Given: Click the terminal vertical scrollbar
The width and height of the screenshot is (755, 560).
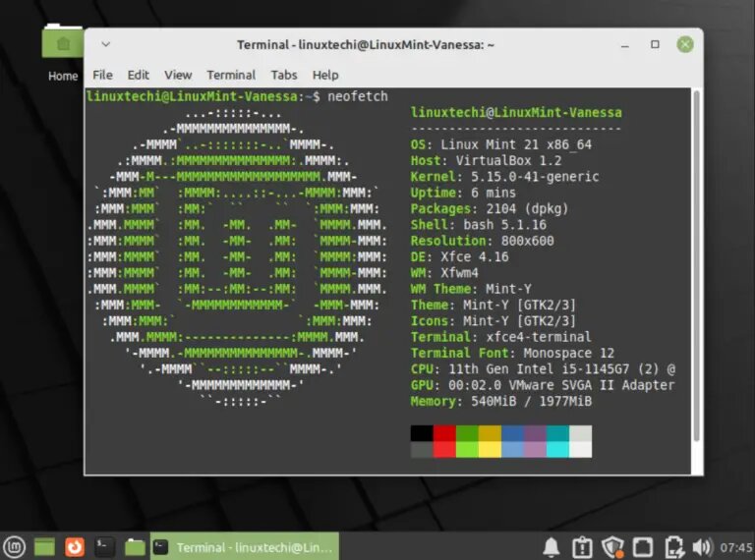Looking at the screenshot, I should [x=696, y=266].
